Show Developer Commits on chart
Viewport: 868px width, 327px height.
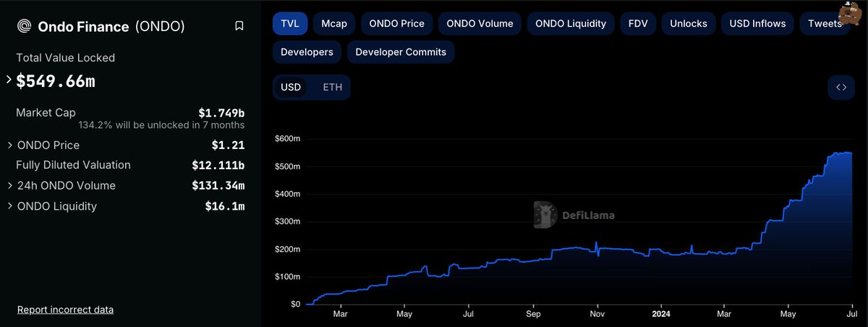[401, 52]
